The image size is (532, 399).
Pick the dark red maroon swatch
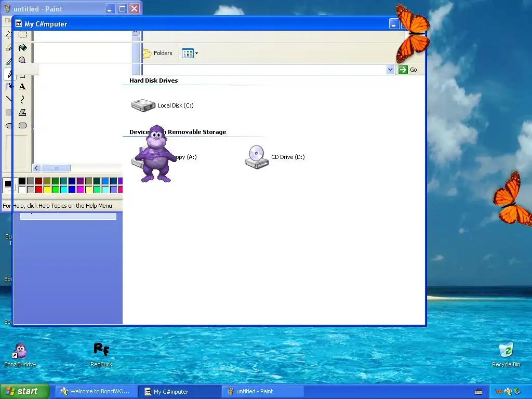[x=38, y=181]
